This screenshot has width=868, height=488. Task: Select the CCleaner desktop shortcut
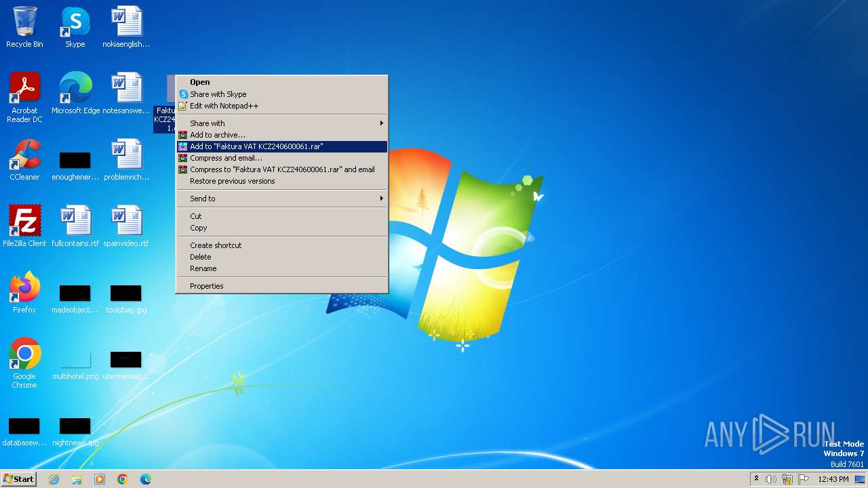[24, 161]
